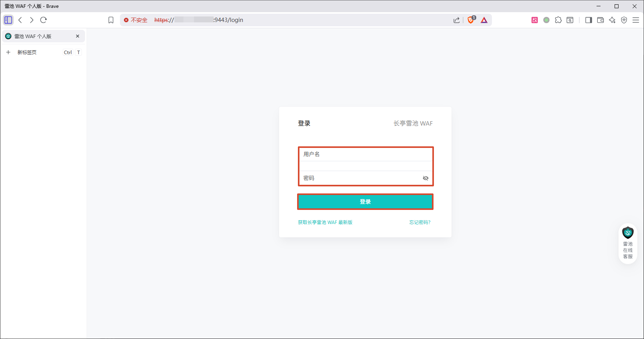
Task: Open the 忘记密码? link
Action: (420, 222)
